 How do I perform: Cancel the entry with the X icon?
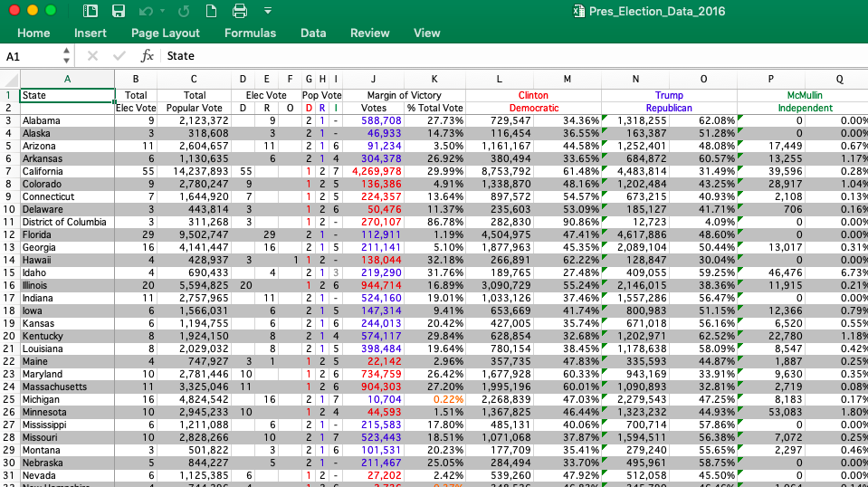point(92,56)
